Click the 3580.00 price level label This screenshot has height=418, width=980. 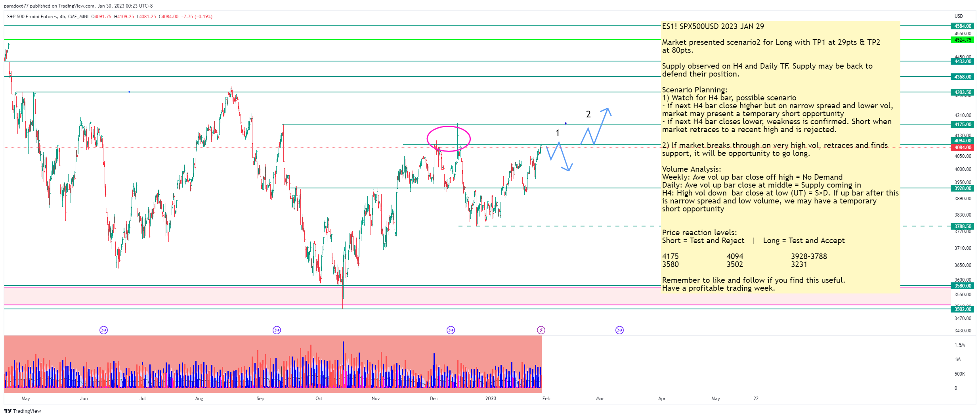963,286
